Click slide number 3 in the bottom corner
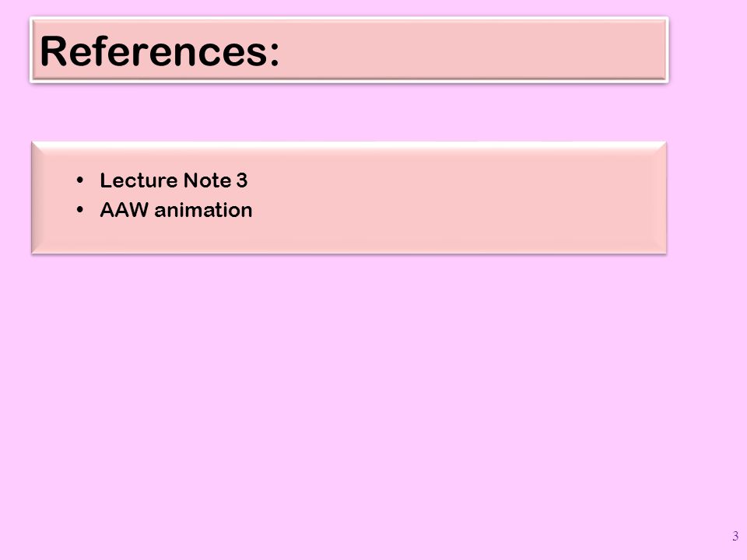 pos(735,536)
